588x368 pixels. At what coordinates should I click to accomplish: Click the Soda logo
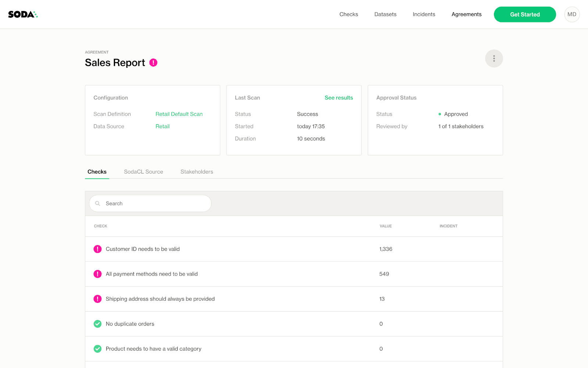pyautogui.click(x=23, y=14)
